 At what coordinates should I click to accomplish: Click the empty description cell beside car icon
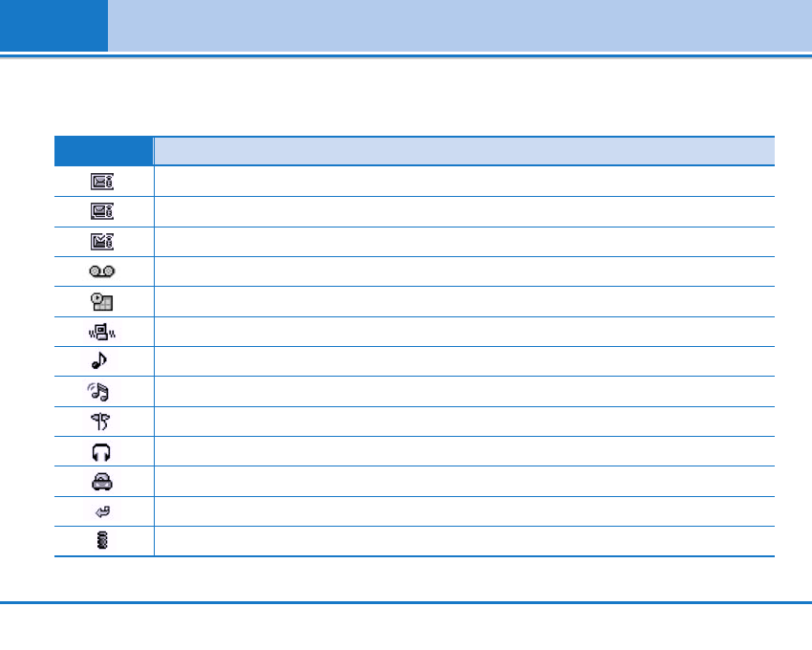463,482
